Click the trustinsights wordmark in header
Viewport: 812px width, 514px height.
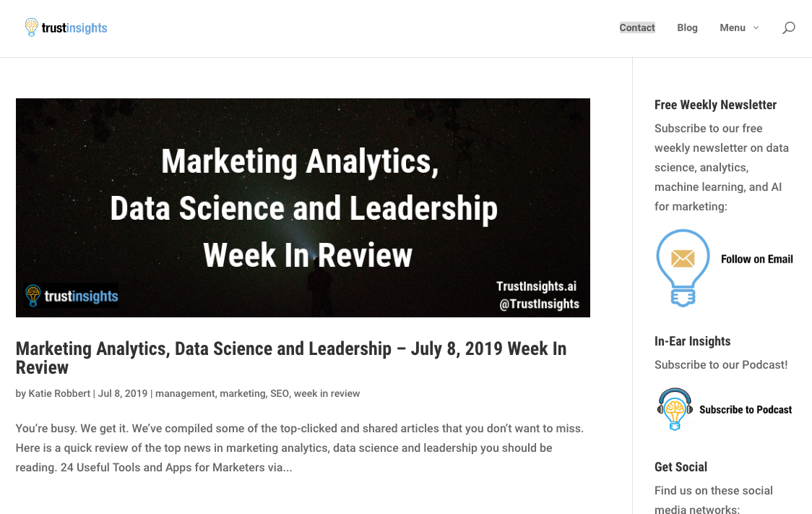click(74, 28)
